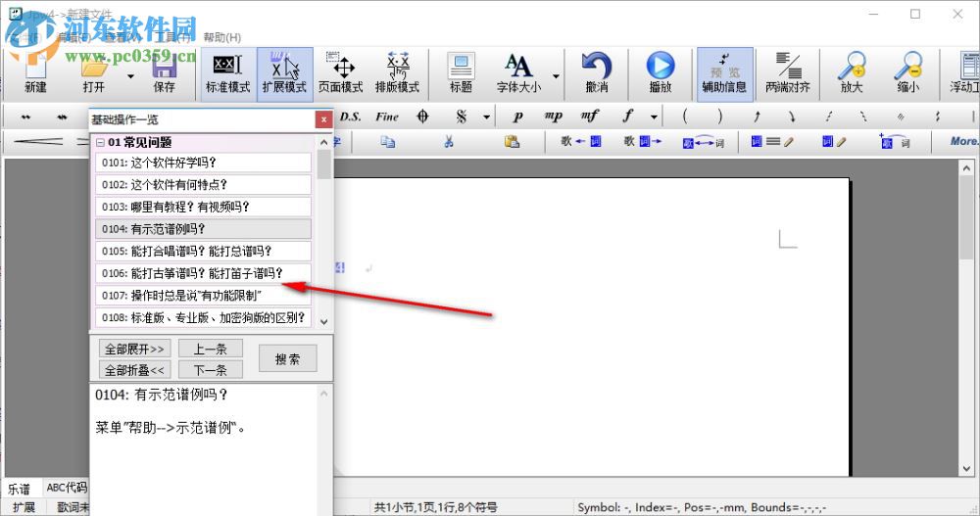This screenshot has height=516, width=980.
Task: Switch to 排版模式 layout mode
Action: point(397,73)
